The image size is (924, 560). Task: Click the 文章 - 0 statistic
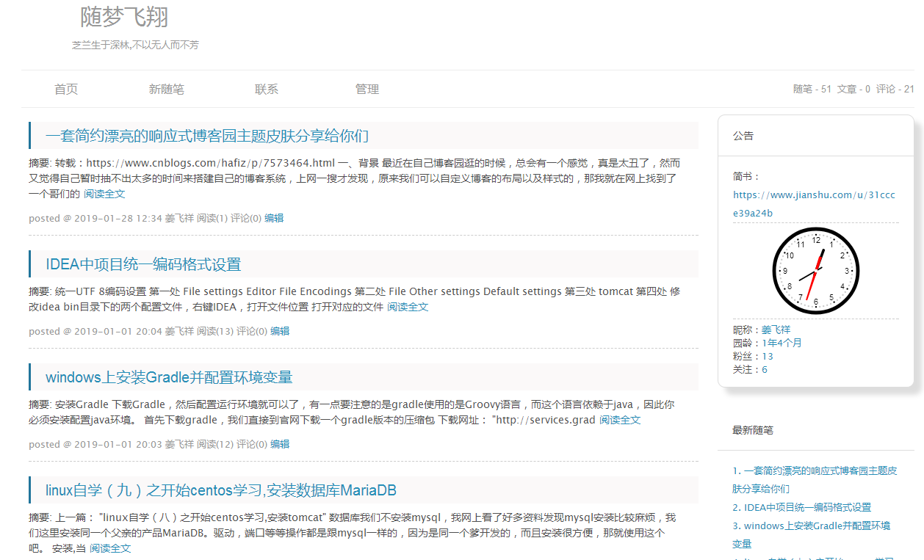853,89
